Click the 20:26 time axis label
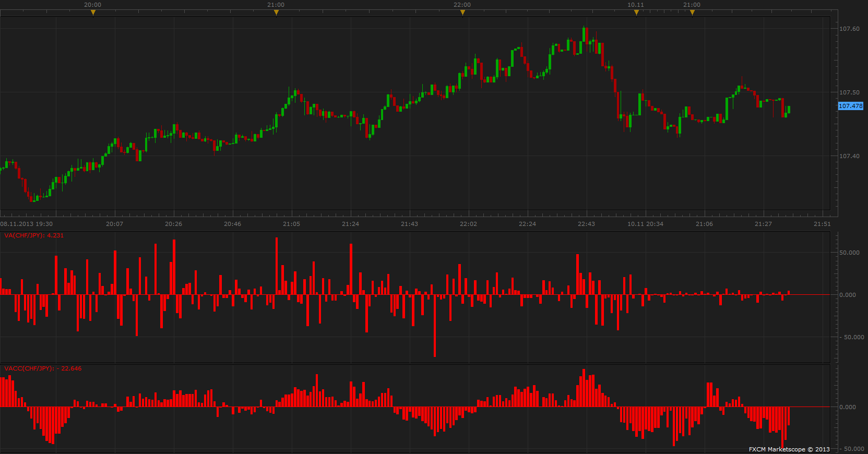This screenshot has height=454, width=868. coord(174,224)
